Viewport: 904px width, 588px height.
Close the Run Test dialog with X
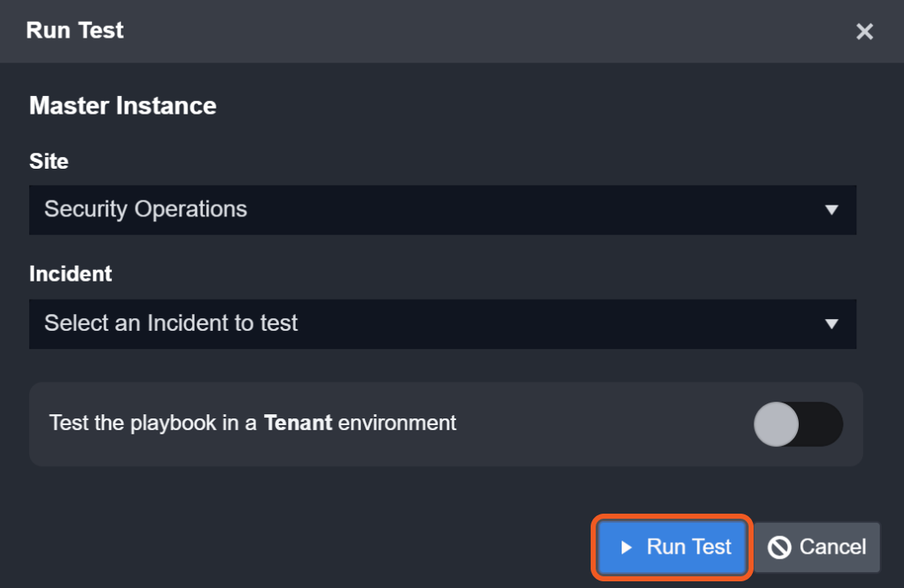(x=864, y=32)
